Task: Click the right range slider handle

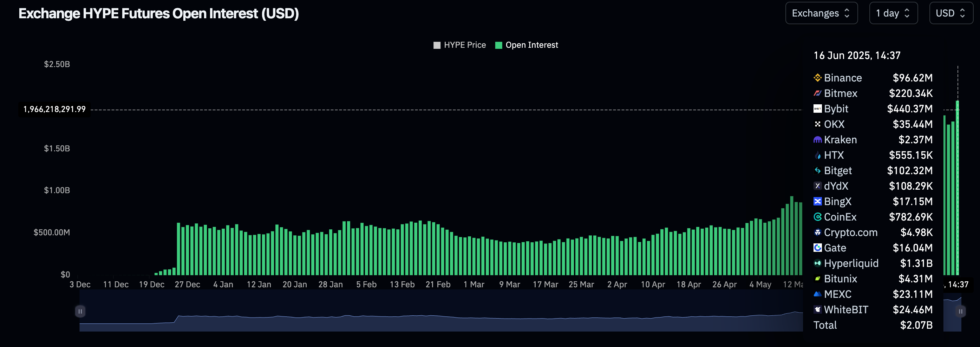Action: [961, 311]
